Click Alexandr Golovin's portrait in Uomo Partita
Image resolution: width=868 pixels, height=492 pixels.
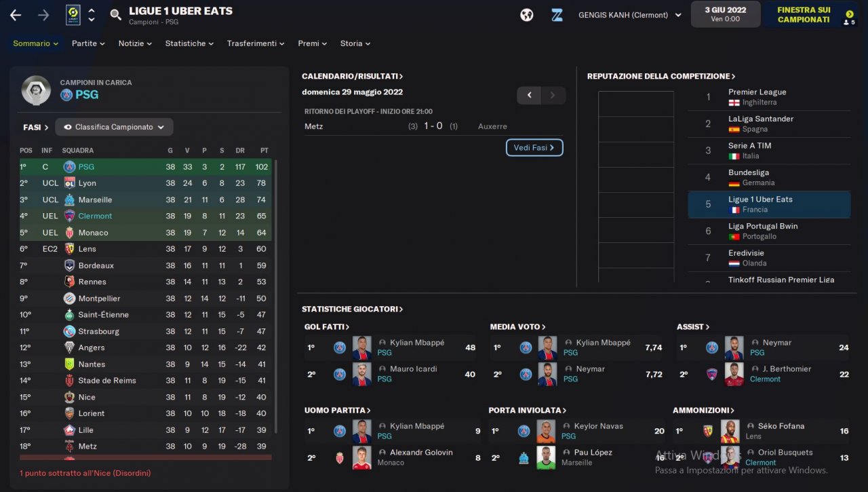tap(361, 458)
